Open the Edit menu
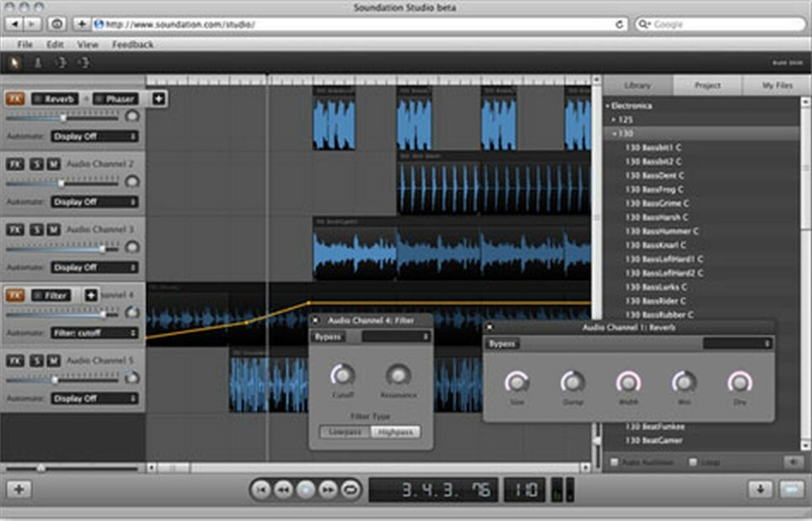The width and height of the screenshot is (812, 521). pyautogui.click(x=55, y=44)
